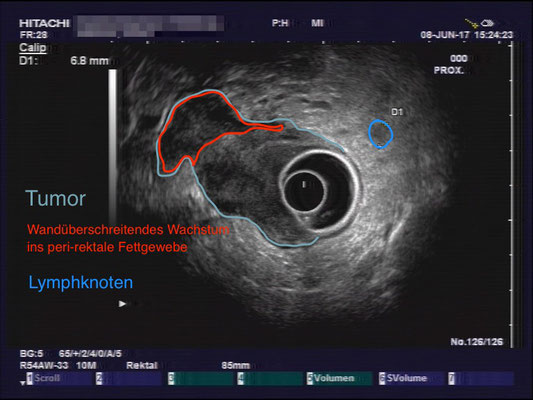Click the D1 marker label near lymph node

click(397, 112)
